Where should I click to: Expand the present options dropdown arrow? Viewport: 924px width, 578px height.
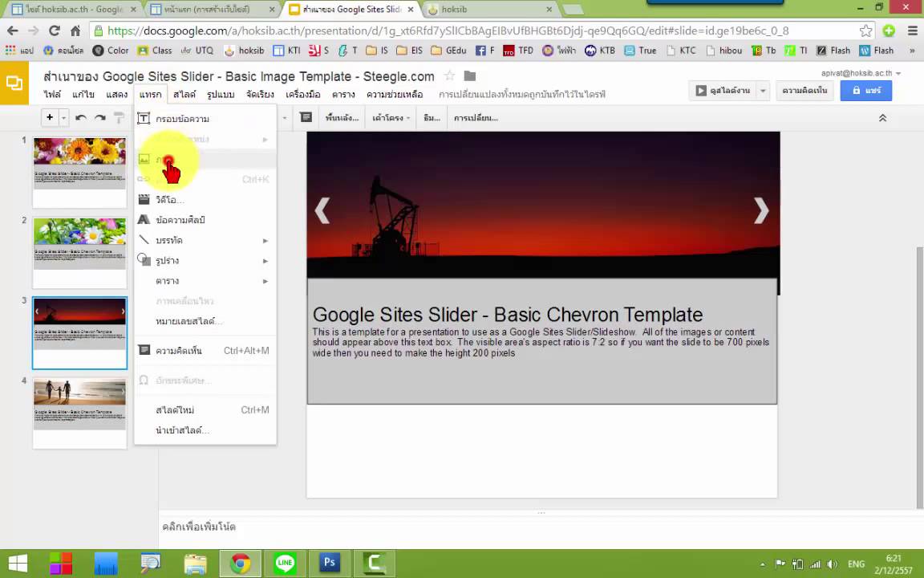coord(763,91)
